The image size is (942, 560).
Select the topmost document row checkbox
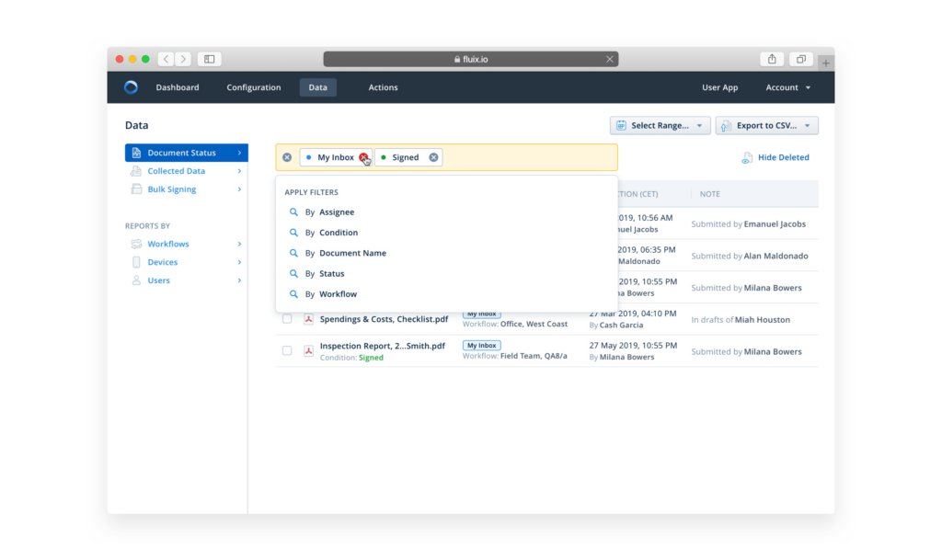point(287,223)
